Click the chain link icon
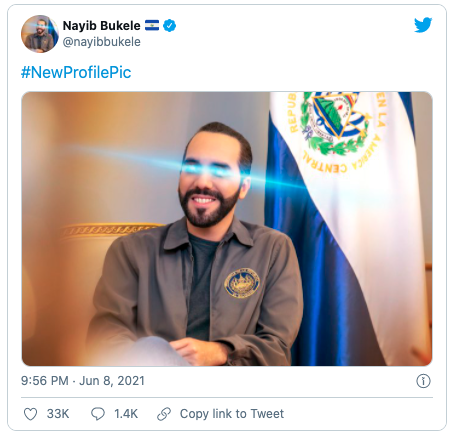453x441 pixels. pos(164,414)
